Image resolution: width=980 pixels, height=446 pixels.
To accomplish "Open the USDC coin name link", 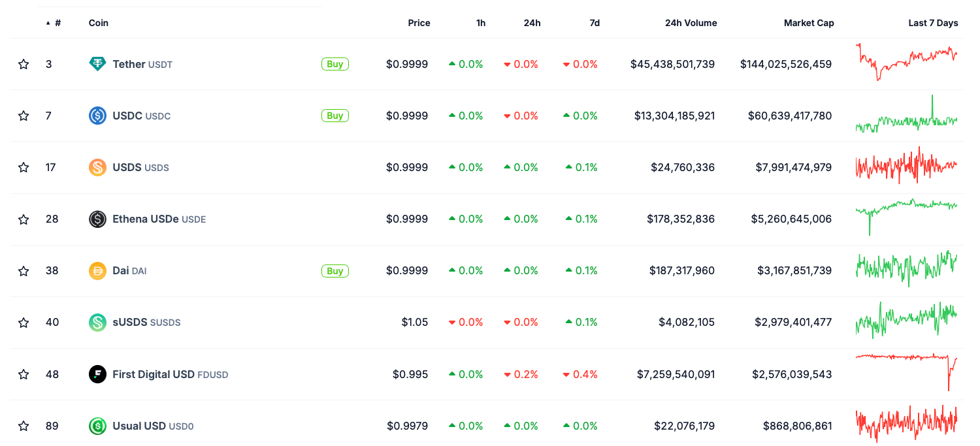I will (142, 116).
